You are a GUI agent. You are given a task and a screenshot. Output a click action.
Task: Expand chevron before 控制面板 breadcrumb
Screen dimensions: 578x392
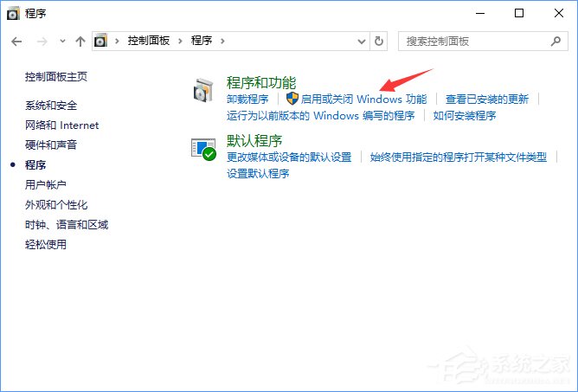click(117, 41)
